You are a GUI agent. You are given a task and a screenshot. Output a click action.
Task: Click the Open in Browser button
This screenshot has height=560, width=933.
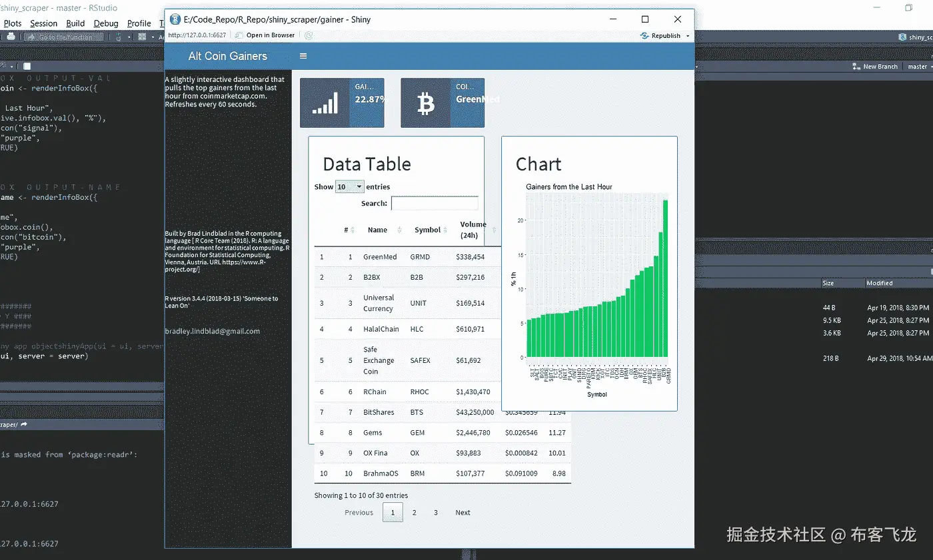pyautogui.click(x=265, y=35)
